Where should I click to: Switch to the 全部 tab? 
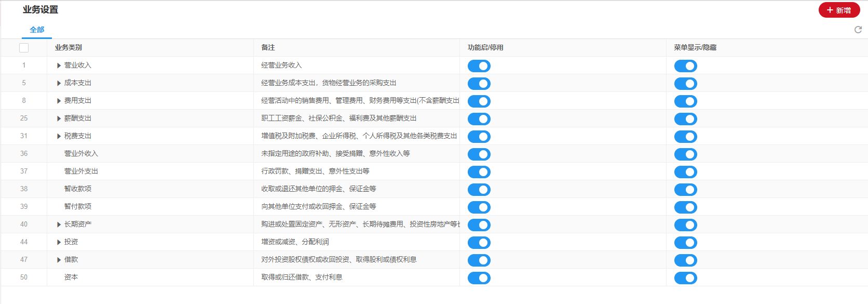(37, 30)
